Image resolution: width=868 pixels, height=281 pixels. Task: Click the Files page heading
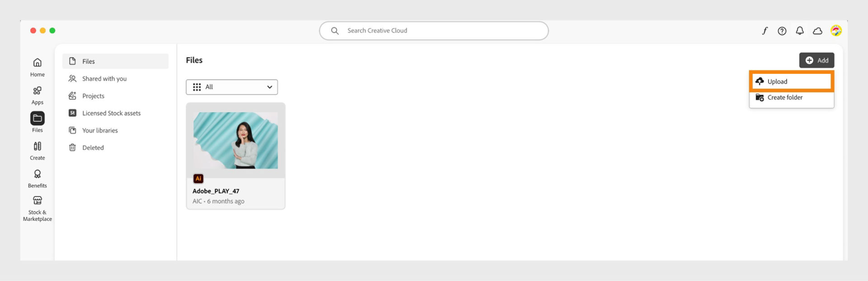pos(194,60)
